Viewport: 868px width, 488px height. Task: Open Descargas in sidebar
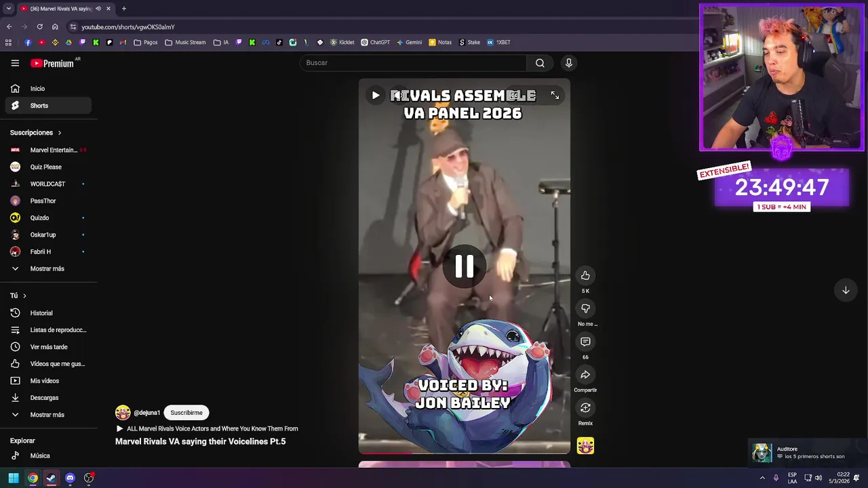click(49, 398)
